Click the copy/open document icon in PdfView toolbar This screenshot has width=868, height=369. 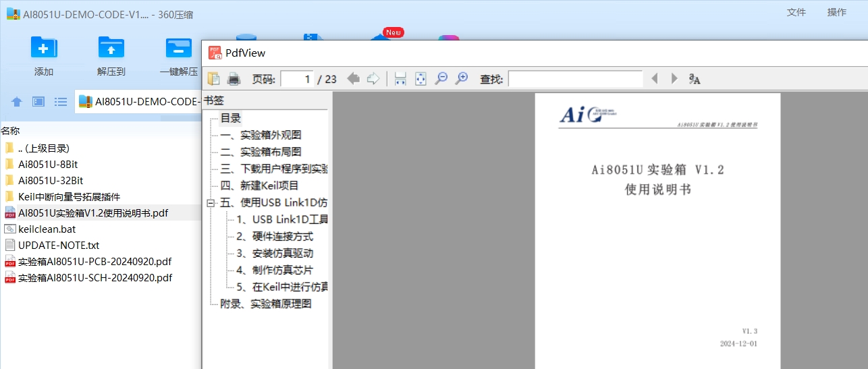click(x=214, y=79)
